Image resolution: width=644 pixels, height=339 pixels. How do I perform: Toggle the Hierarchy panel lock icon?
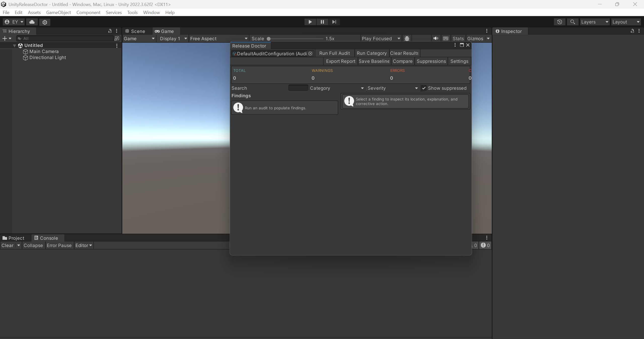[110, 31]
